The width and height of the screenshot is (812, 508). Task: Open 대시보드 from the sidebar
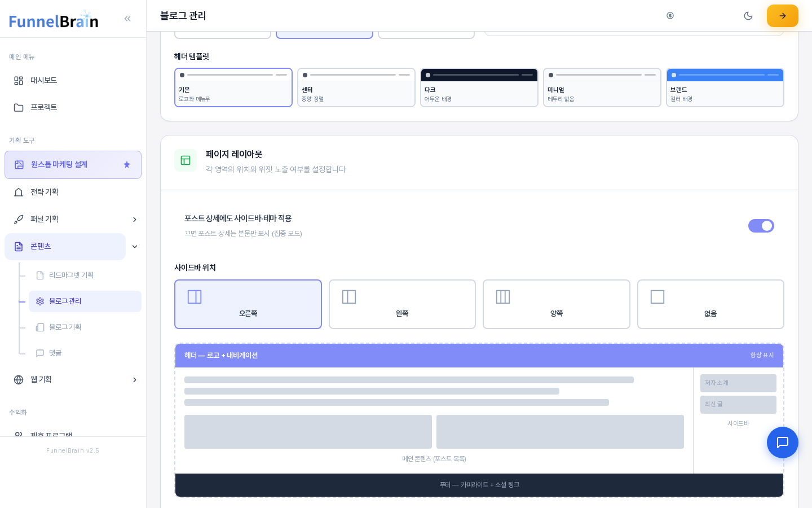point(73,81)
